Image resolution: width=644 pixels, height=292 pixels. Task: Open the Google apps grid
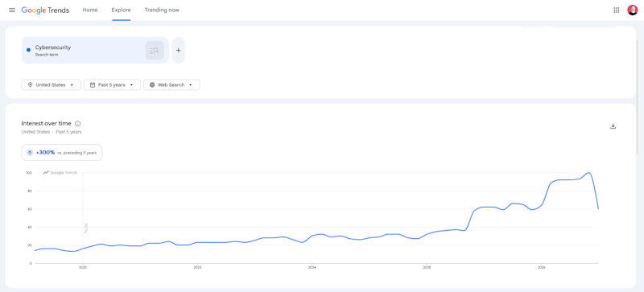coord(616,10)
